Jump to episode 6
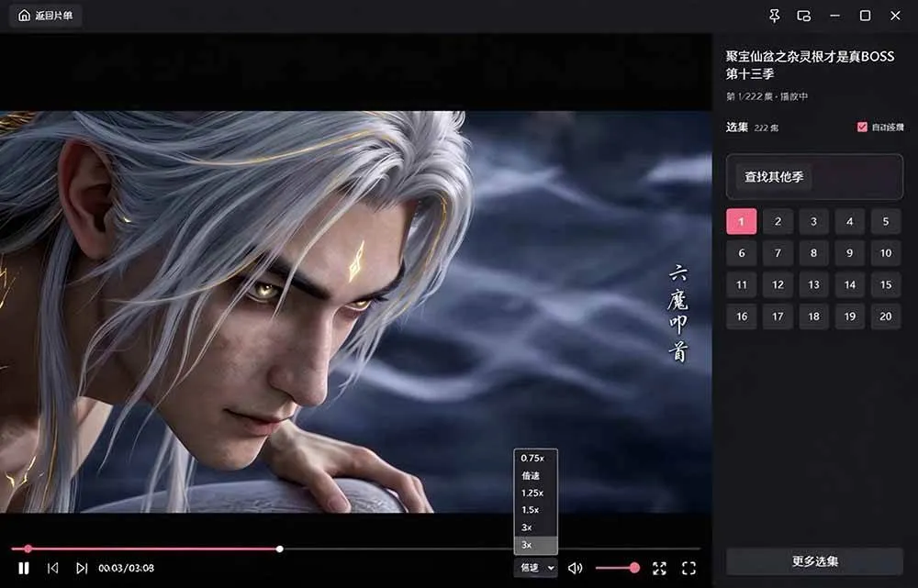Viewport: 918px width, 588px height. [741, 253]
